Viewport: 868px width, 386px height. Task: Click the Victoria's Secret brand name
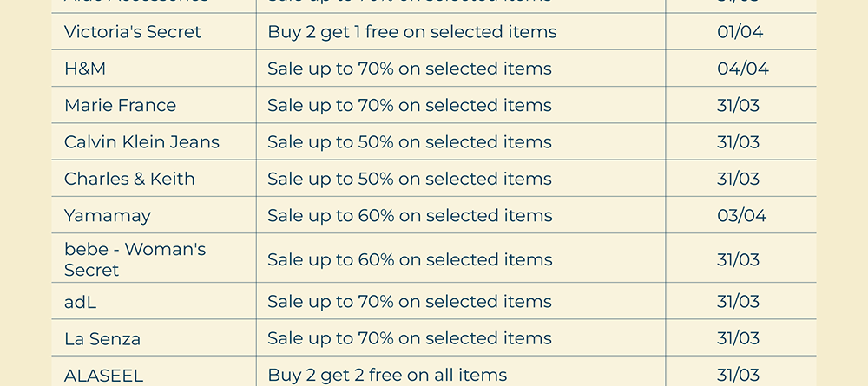[132, 32]
